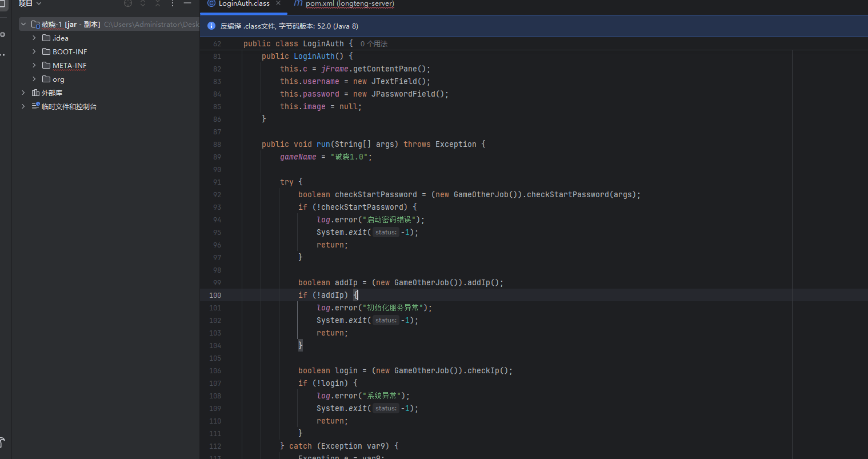Click the Select Opened File crosshair icon
The height and width of the screenshot is (459, 868).
tap(128, 3)
